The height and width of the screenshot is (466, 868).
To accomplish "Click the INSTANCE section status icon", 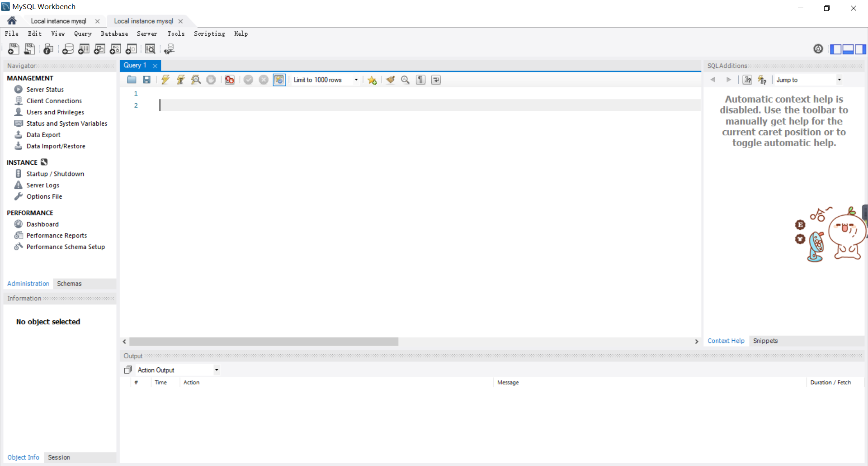I will 44,162.
